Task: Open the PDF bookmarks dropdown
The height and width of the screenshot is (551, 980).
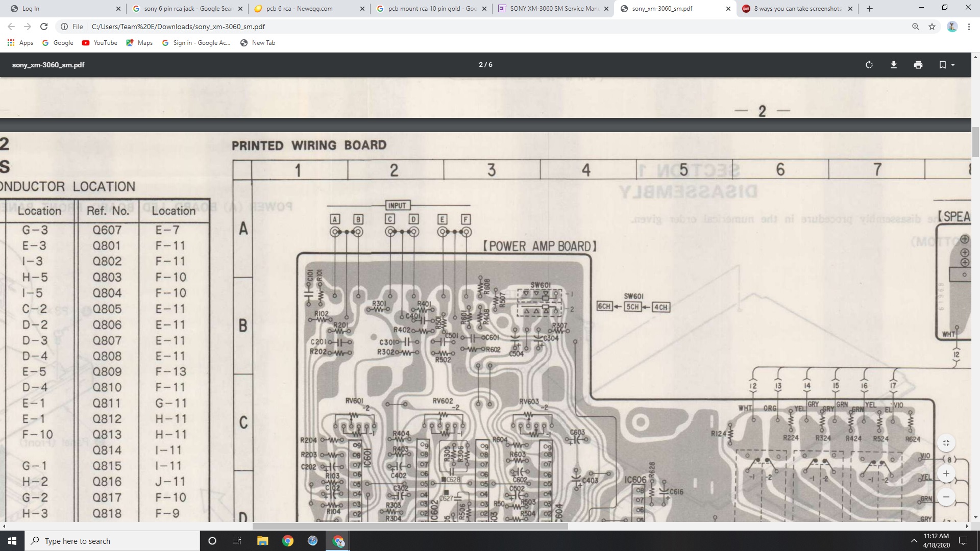Action: 947,65
